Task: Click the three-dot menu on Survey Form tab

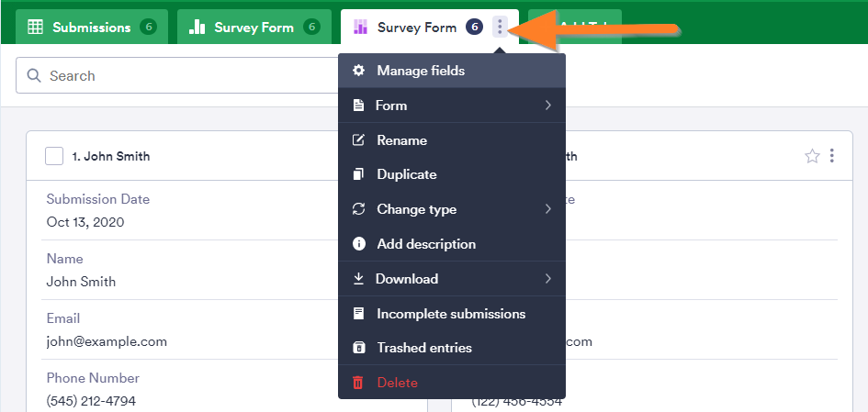Action: point(500,27)
